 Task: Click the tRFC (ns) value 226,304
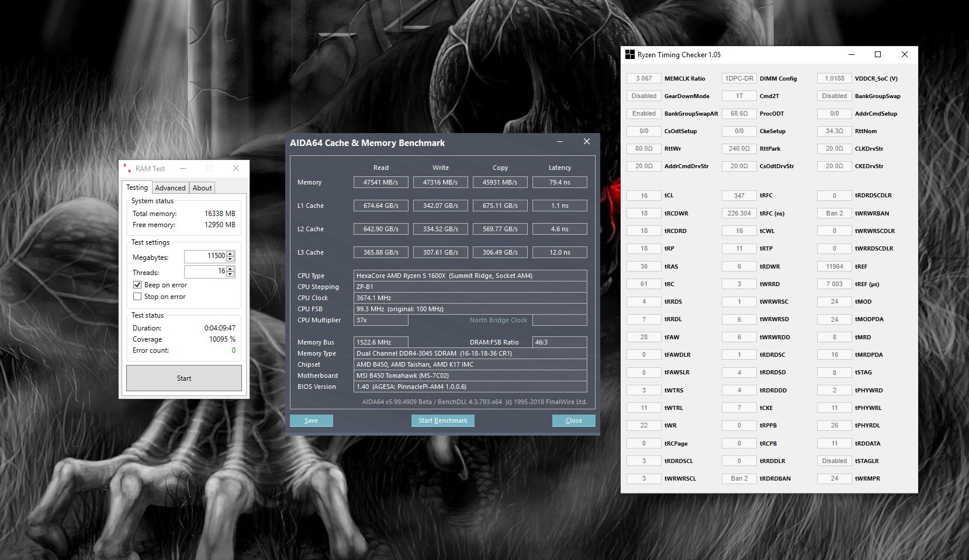[x=739, y=213]
